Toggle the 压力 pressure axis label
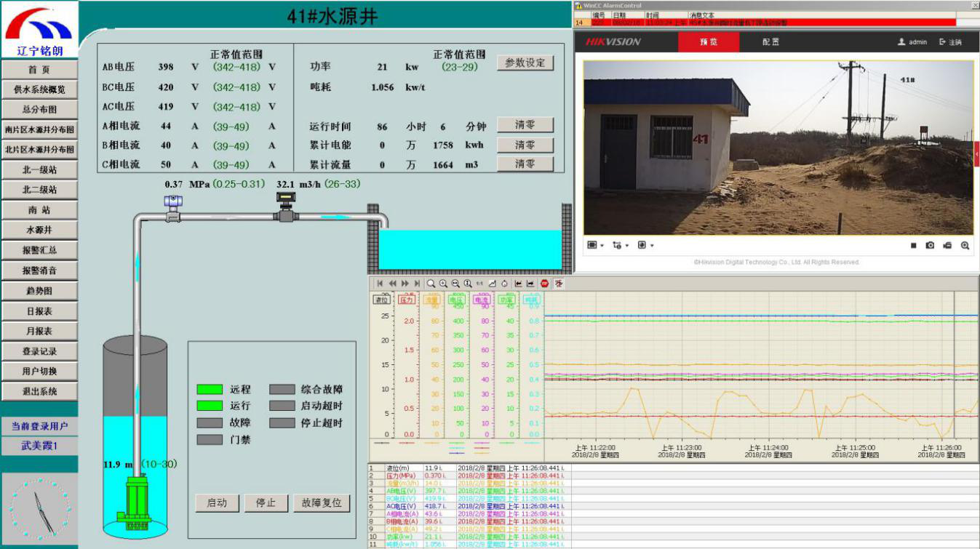The image size is (980, 549). [x=406, y=299]
